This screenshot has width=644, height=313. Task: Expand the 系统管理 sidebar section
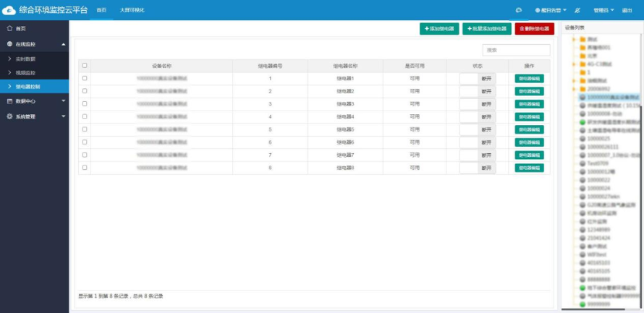(x=64, y=116)
